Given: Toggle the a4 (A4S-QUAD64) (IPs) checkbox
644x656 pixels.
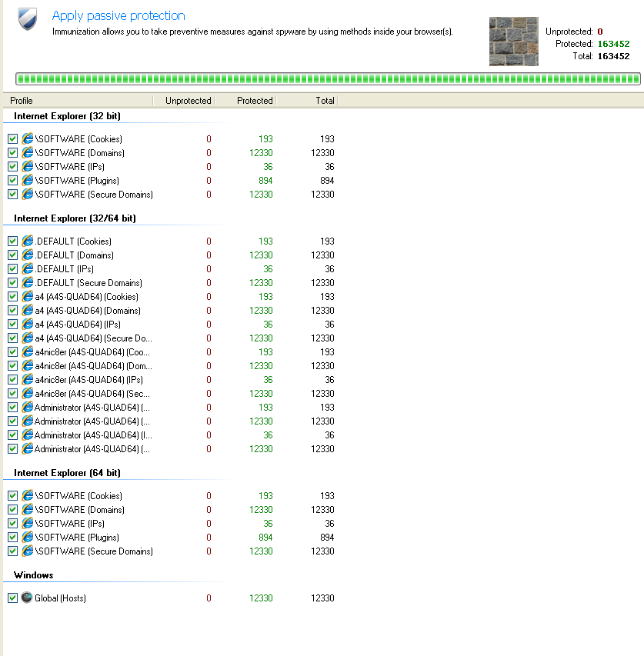Looking at the screenshot, I should [12, 325].
